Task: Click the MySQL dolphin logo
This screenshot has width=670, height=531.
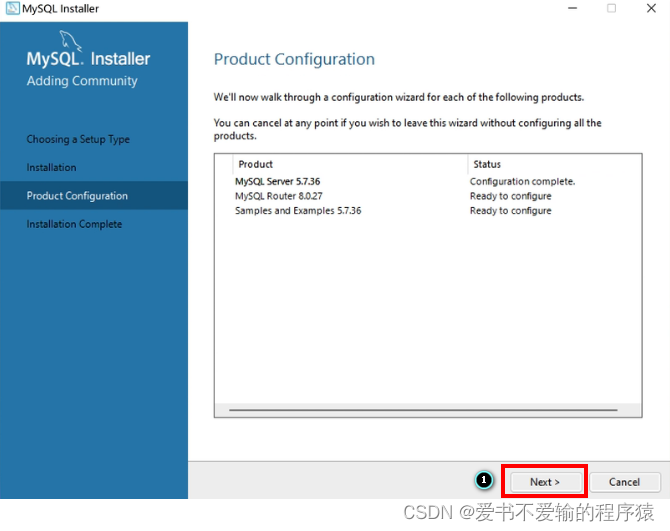Action: [70, 41]
